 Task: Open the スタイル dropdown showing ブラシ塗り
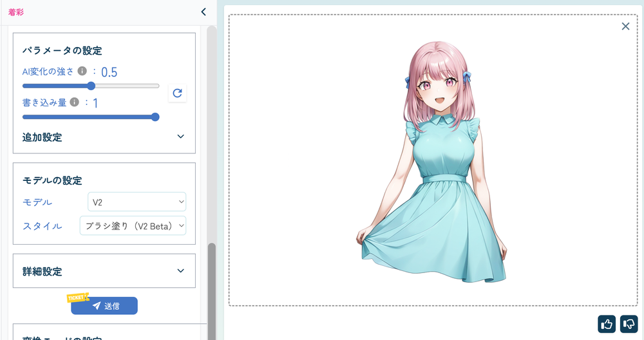133,225
